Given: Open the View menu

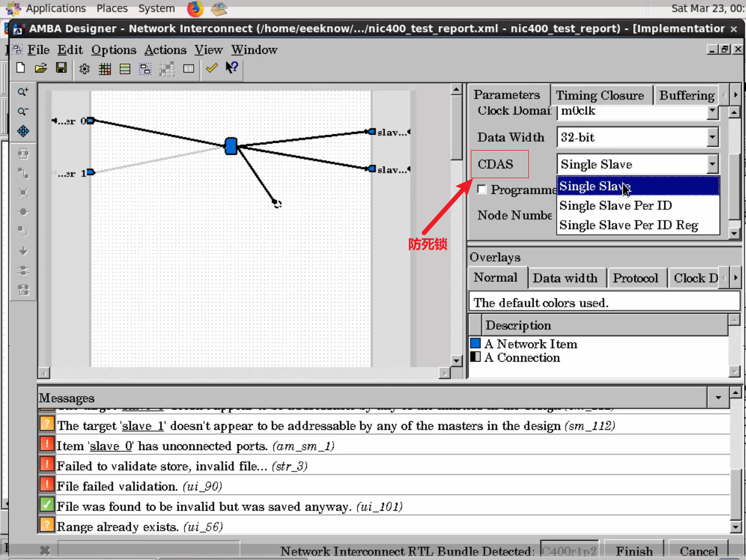Looking at the screenshot, I should [x=209, y=50].
